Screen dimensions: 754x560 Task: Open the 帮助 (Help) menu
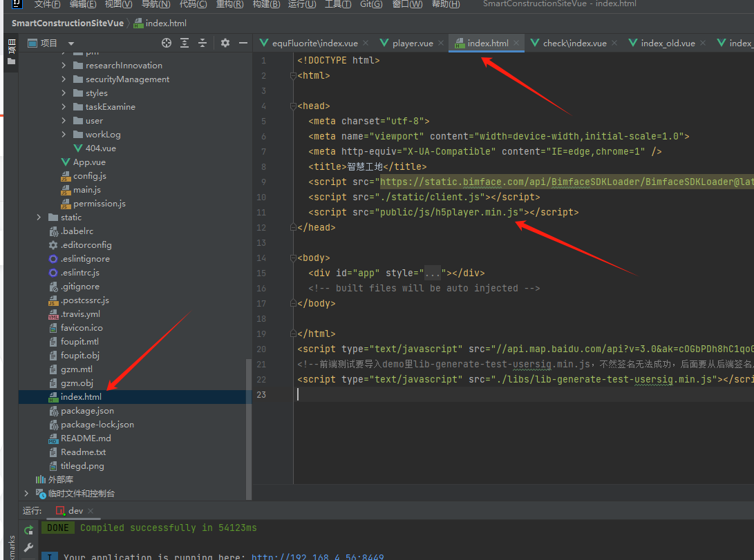[x=446, y=4]
